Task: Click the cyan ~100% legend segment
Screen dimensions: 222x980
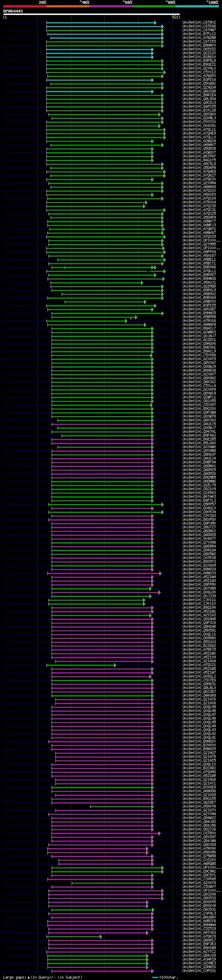Action: click(197, 6)
